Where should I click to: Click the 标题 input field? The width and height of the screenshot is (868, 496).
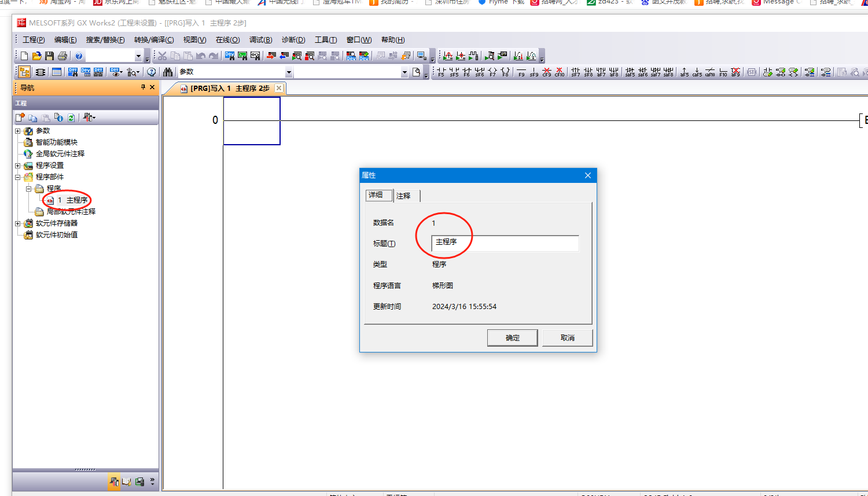click(x=505, y=243)
